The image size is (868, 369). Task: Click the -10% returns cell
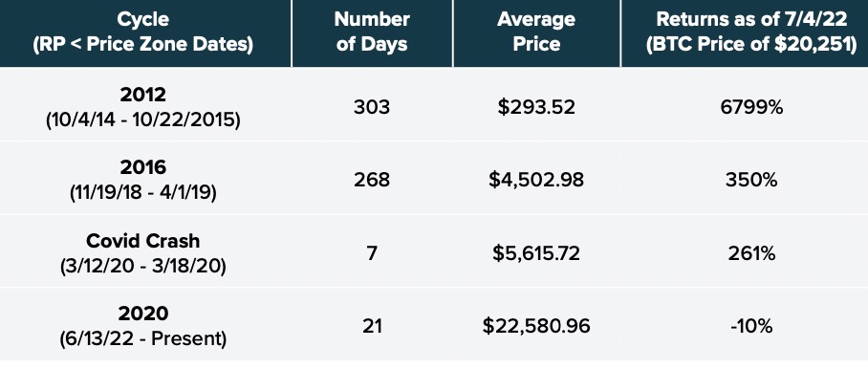pyautogui.click(x=751, y=326)
